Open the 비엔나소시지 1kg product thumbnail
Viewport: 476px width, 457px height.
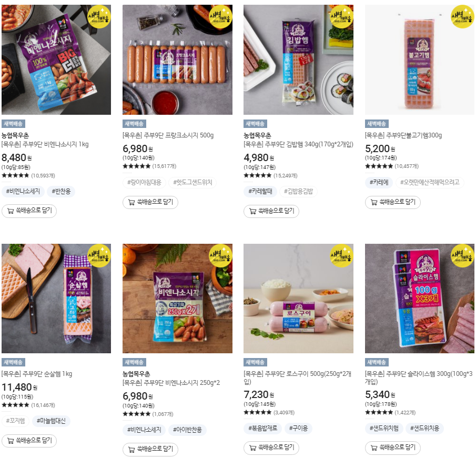[x=56, y=59]
